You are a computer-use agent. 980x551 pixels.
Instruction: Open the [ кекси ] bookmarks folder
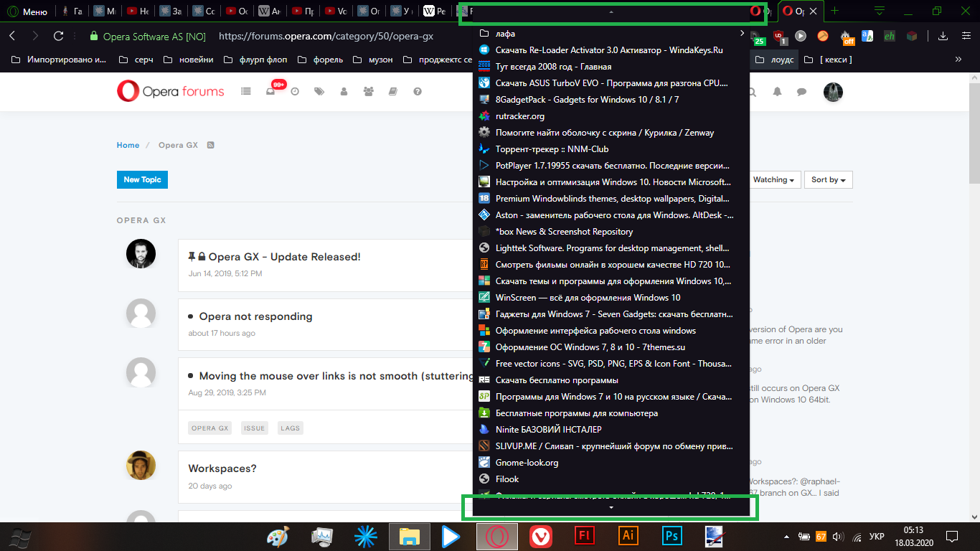pyautogui.click(x=828, y=60)
